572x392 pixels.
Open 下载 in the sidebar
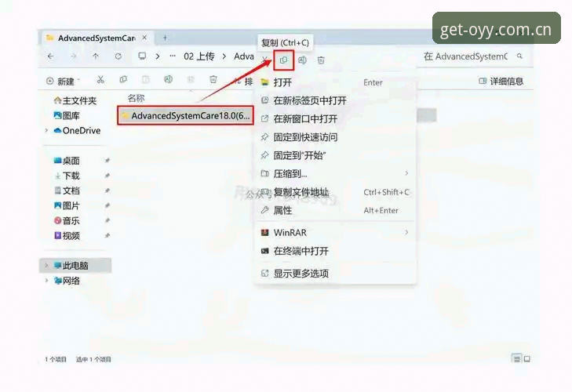pos(67,176)
